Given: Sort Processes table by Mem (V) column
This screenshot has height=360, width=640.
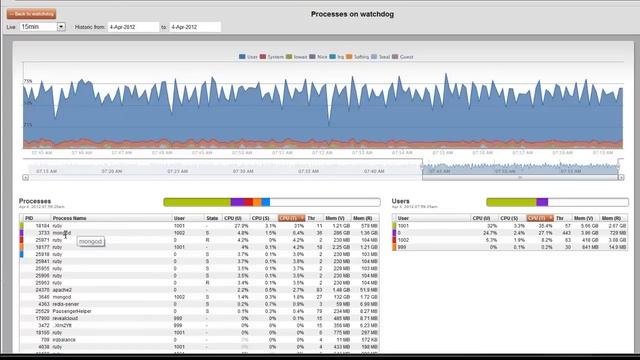Looking at the screenshot, I should tap(337, 218).
